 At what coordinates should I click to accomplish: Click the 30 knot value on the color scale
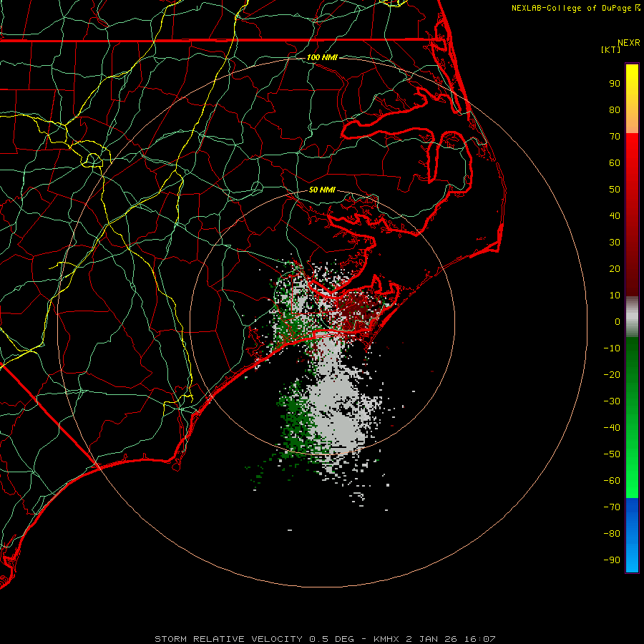(x=615, y=243)
